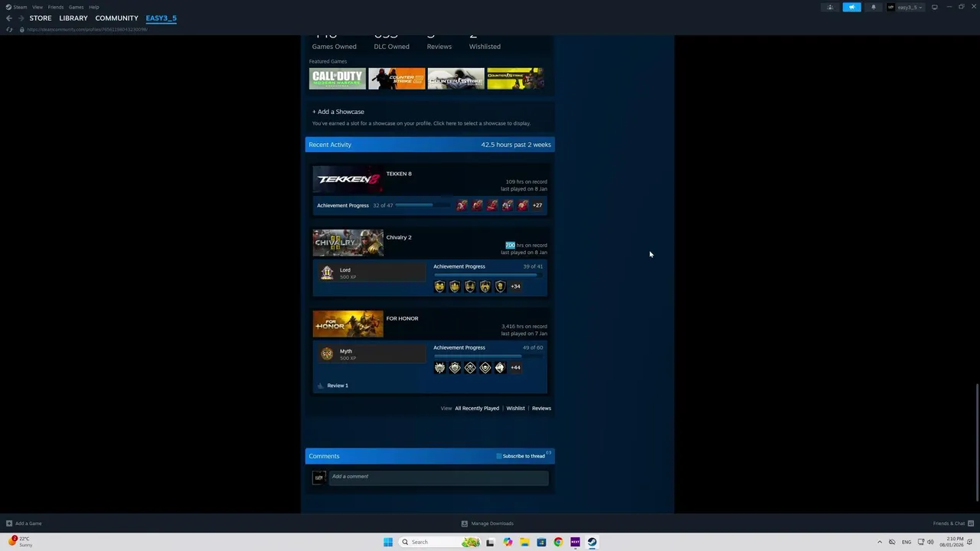
Task: Open the Help menu
Action: (93, 7)
